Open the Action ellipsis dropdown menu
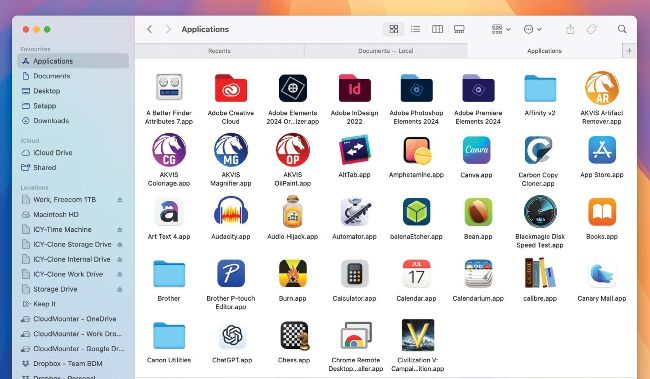The height and width of the screenshot is (379, 650). 533,29
